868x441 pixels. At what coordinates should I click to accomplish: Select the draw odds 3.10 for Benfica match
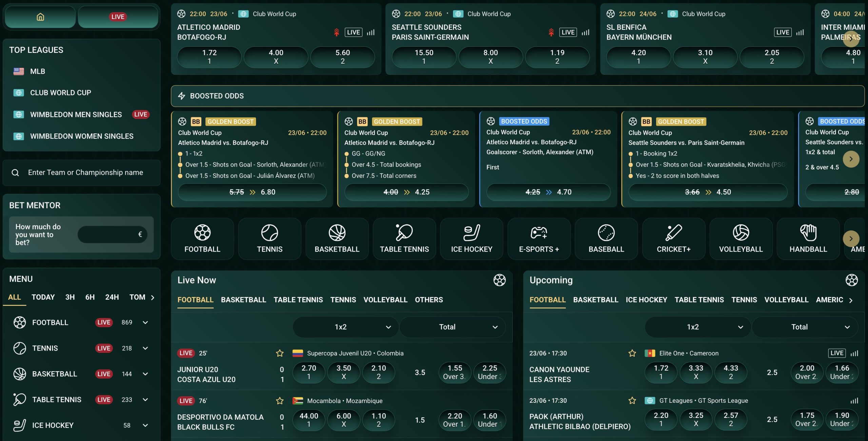pos(705,57)
